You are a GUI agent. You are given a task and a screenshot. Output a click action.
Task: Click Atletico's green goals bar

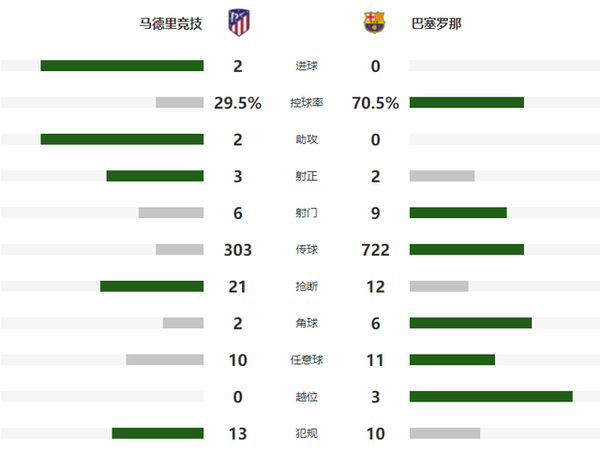pos(122,66)
